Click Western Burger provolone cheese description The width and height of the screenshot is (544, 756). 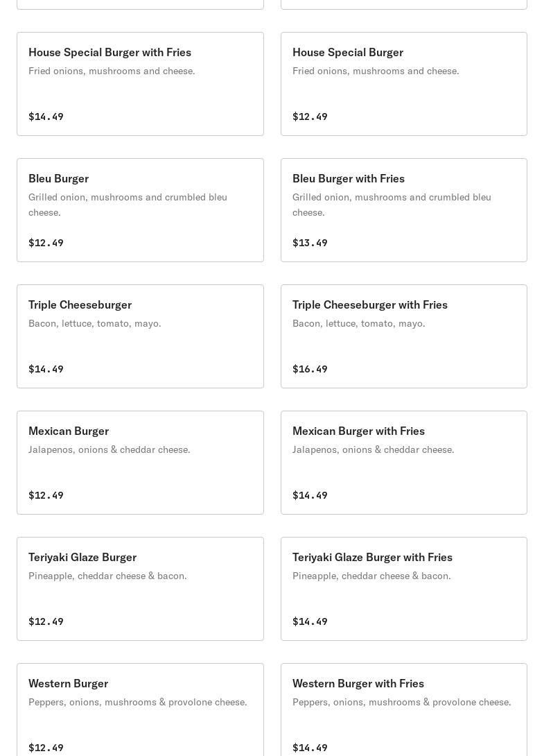(138, 702)
